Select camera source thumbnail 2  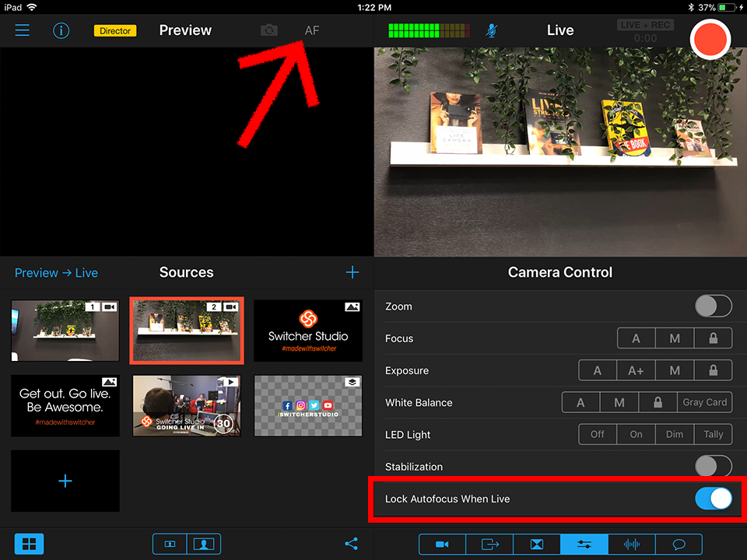(x=187, y=331)
